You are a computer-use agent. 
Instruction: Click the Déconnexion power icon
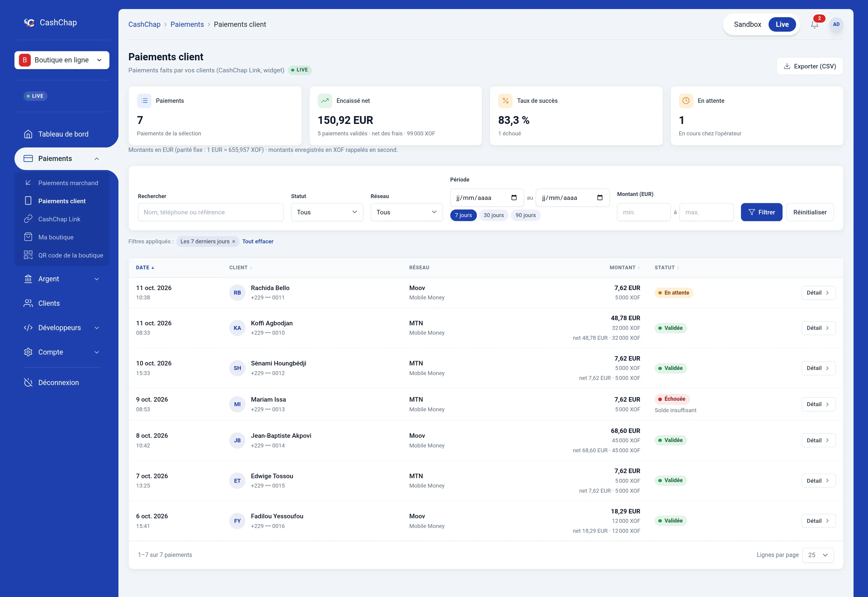(x=28, y=382)
